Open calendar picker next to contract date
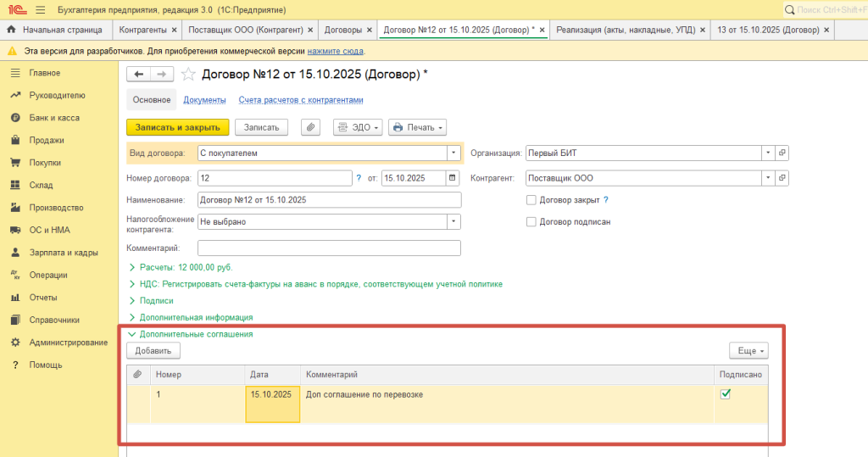 point(453,178)
